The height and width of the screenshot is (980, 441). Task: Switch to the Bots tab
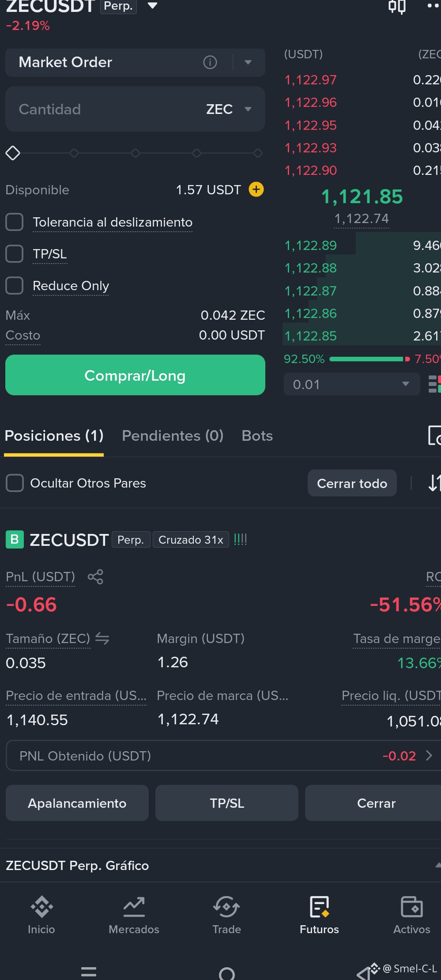[x=257, y=436]
